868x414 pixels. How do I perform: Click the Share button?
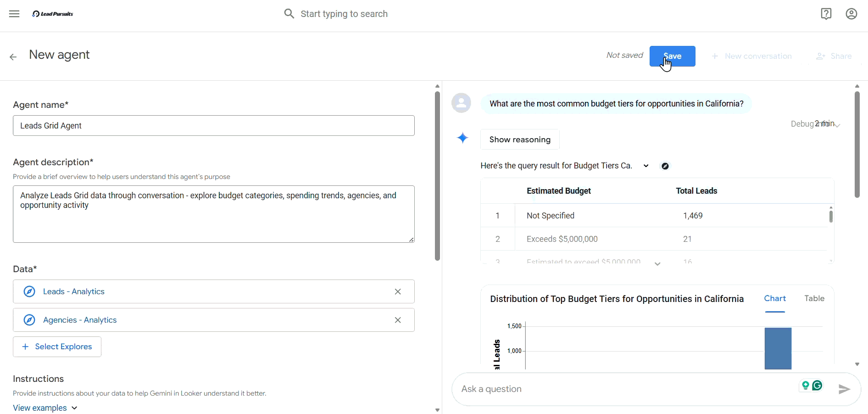coord(834,56)
